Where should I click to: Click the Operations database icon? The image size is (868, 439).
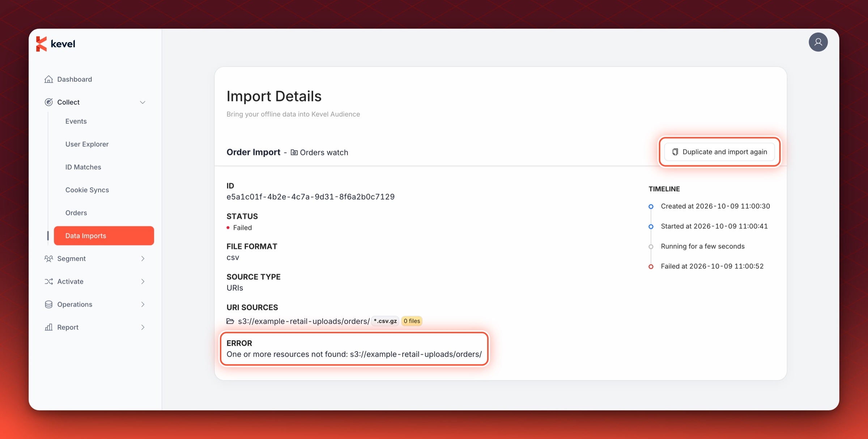click(x=48, y=304)
